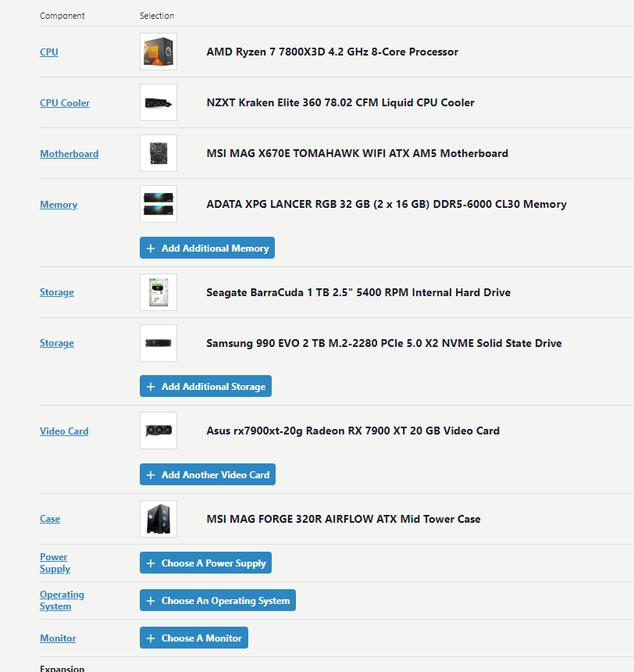Image resolution: width=634 pixels, height=672 pixels.
Task: Open Asus Radeon RX 7900 XT name
Action: click(x=353, y=431)
